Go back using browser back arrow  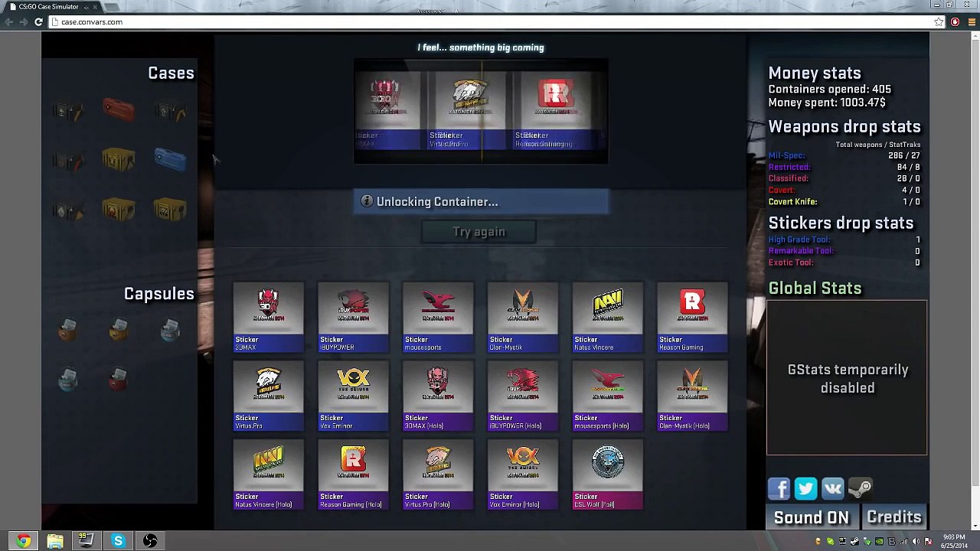coord(8,22)
